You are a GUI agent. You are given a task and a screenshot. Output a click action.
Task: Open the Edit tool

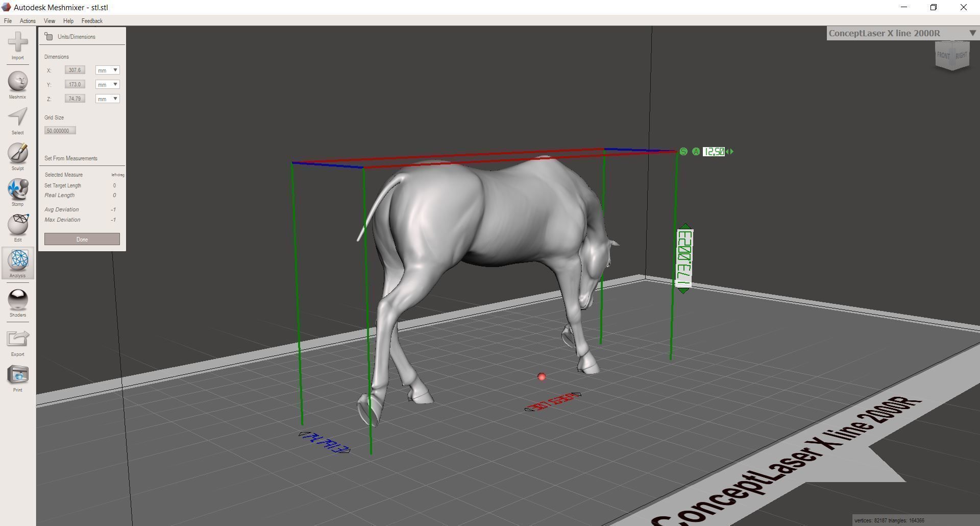coord(18,228)
